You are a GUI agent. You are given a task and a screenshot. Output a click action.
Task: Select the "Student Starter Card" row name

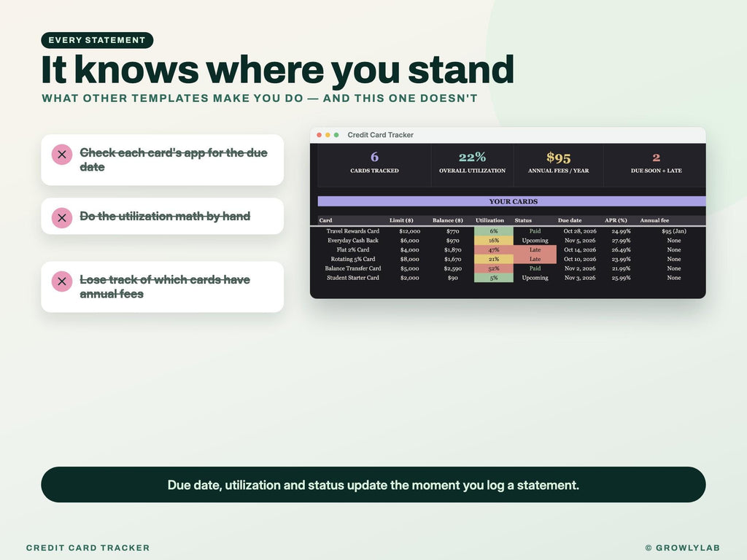[x=353, y=278]
